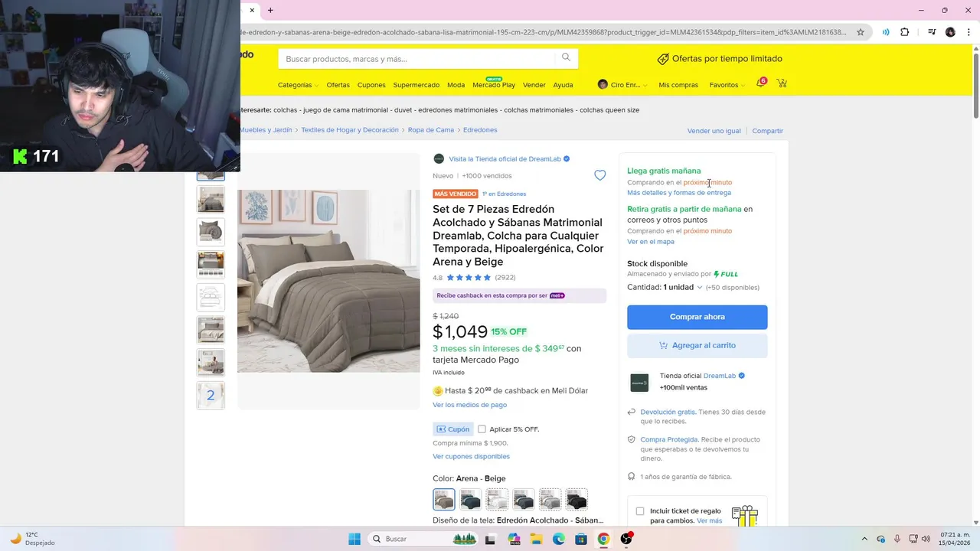
Task: Click the Edredones breadcrumb link
Action: [x=480, y=130]
